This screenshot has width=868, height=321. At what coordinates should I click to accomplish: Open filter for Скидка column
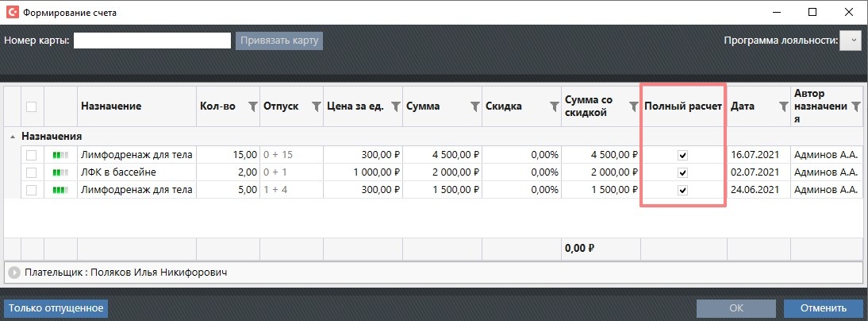tap(553, 106)
